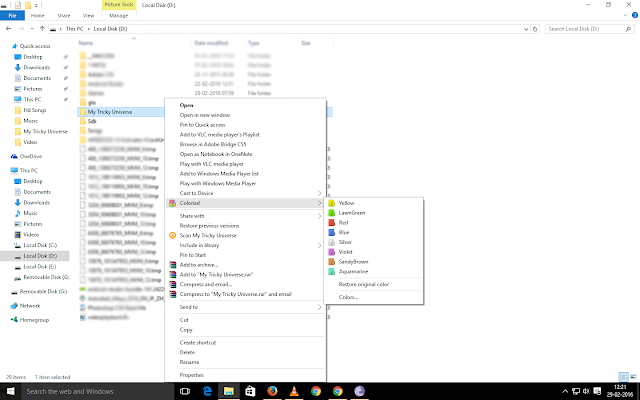Select Local Disk (C:) in sidebar

tap(40, 245)
